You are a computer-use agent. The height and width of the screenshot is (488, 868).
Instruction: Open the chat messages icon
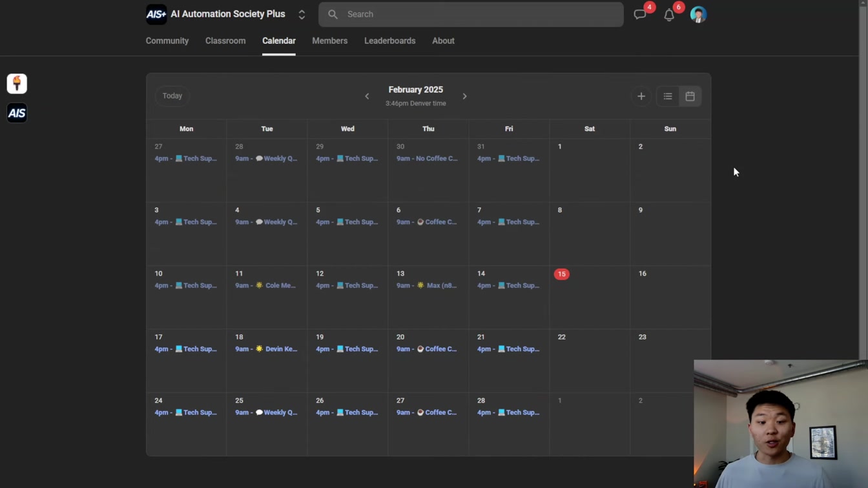click(x=640, y=14)
